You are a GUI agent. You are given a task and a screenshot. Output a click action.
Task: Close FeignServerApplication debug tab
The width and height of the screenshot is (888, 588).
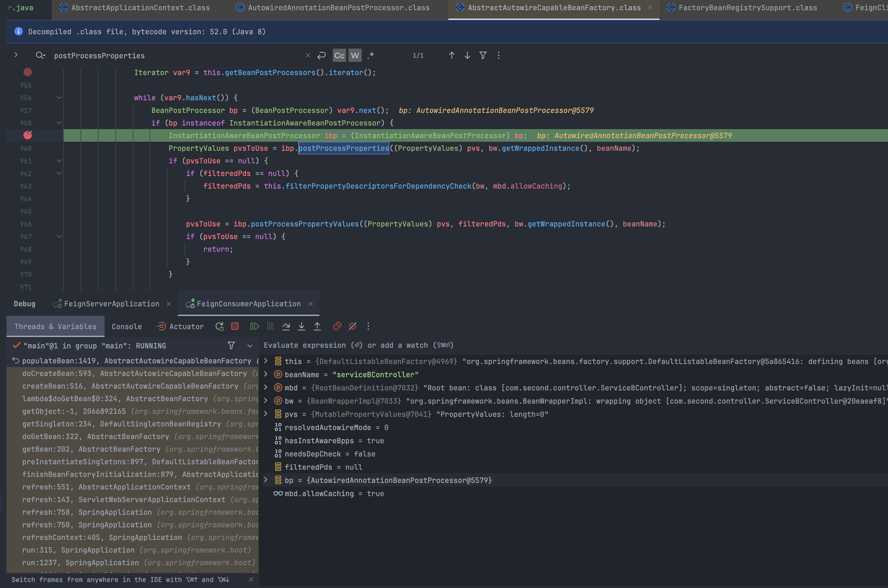(x=169, y=304)
